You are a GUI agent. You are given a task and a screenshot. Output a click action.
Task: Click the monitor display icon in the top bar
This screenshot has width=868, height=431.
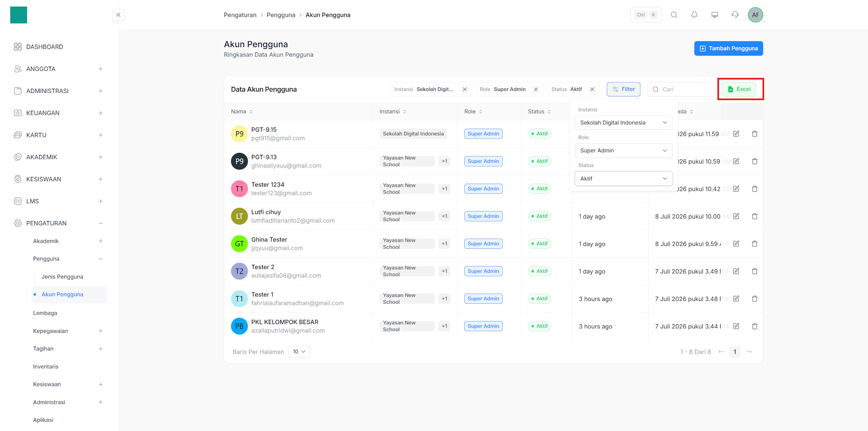click(x=715, y=15)
